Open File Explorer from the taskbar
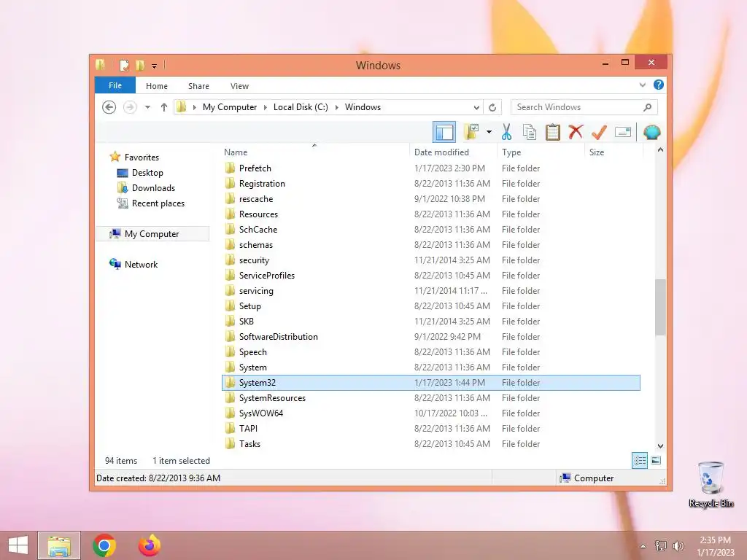 [x=59, y=545]
